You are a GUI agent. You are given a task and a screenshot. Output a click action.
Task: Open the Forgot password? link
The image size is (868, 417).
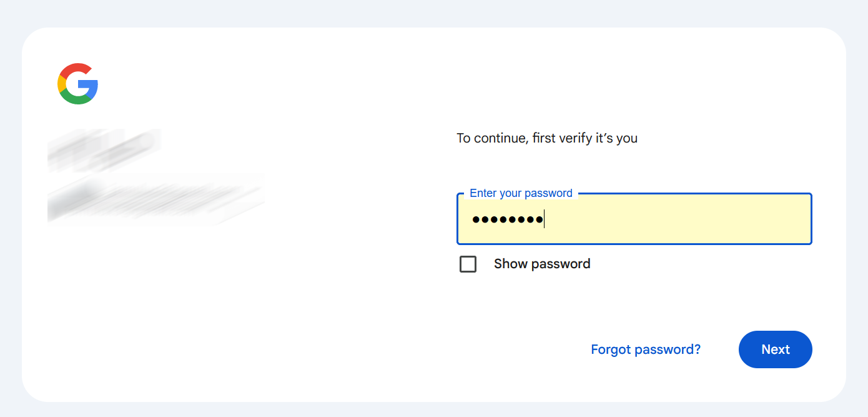click(646, 349)
